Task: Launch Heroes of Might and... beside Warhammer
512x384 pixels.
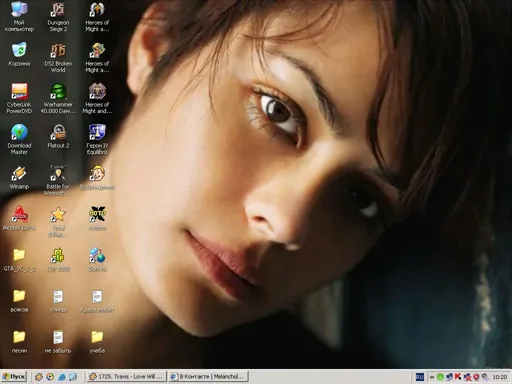Action: [97, 98]
